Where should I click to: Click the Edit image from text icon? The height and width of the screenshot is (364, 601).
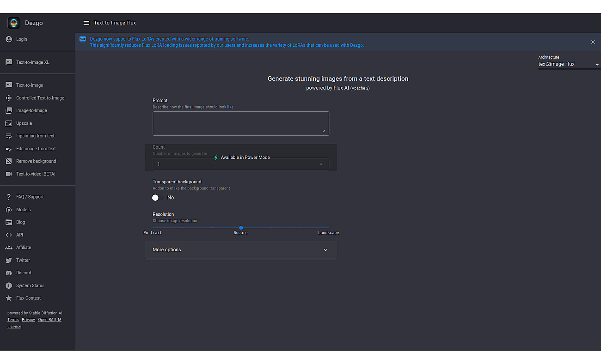coord(9,149)
